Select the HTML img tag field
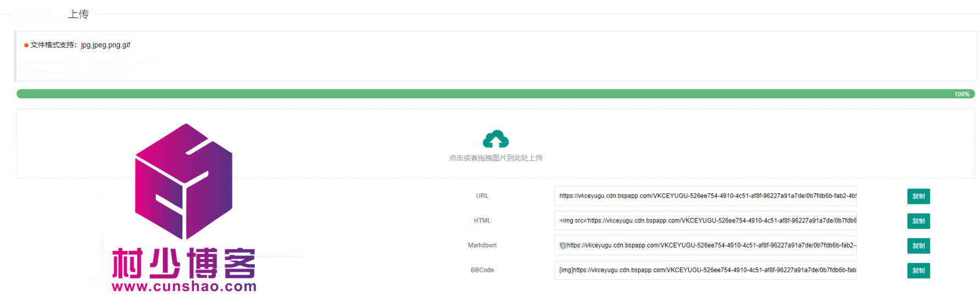Screen dimensions: 980x307 click(x=705, y=220)
